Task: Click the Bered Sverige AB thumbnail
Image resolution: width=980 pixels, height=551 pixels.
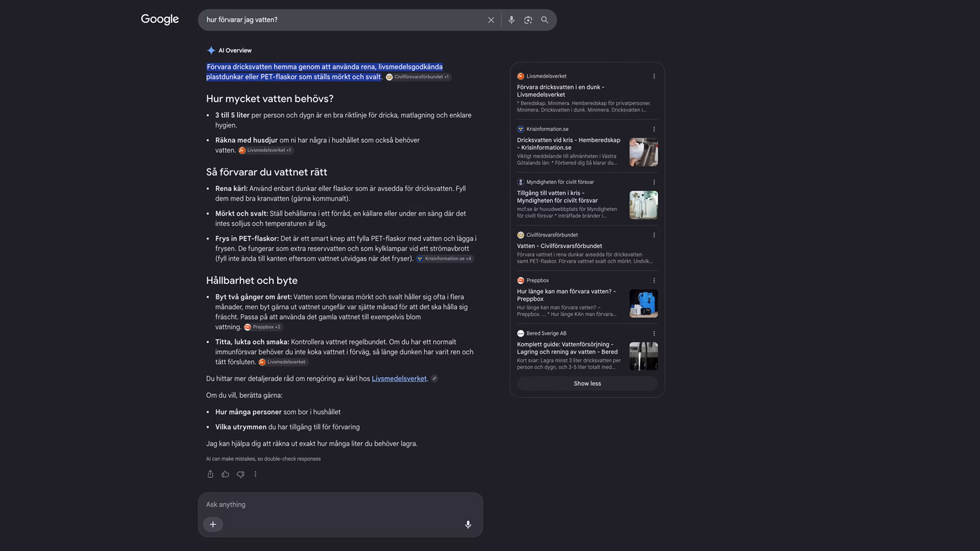Action: 644,356
